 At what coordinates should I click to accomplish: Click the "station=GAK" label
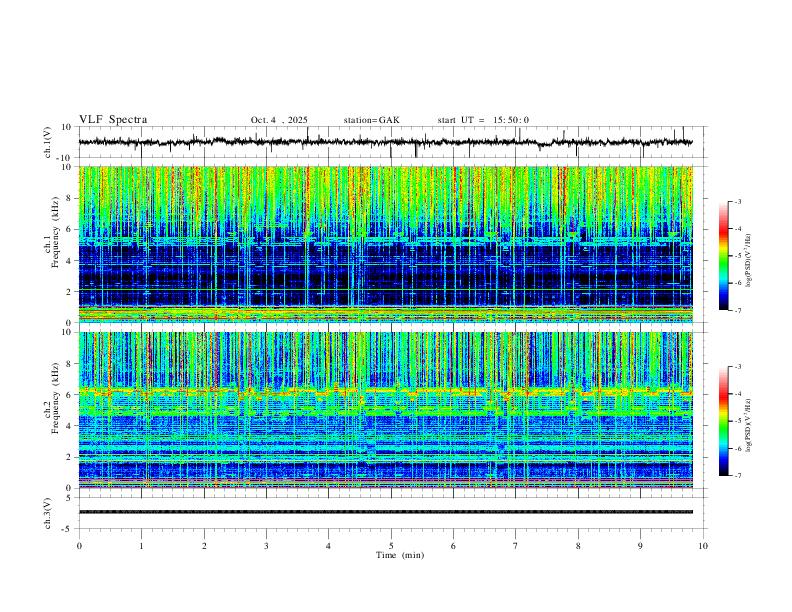point(371,120)
